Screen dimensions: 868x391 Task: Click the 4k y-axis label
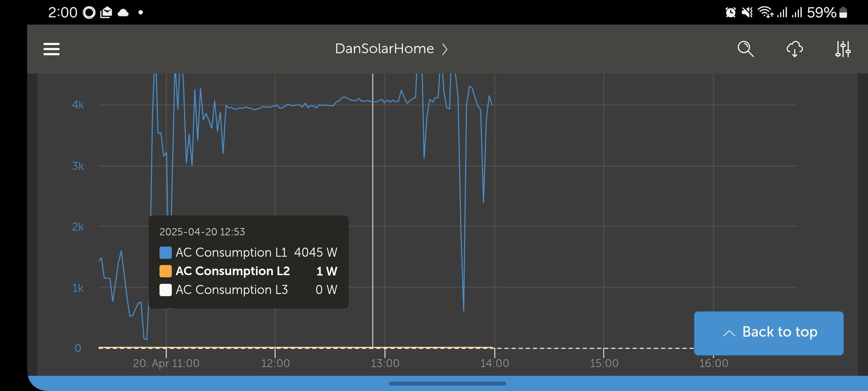78,105
